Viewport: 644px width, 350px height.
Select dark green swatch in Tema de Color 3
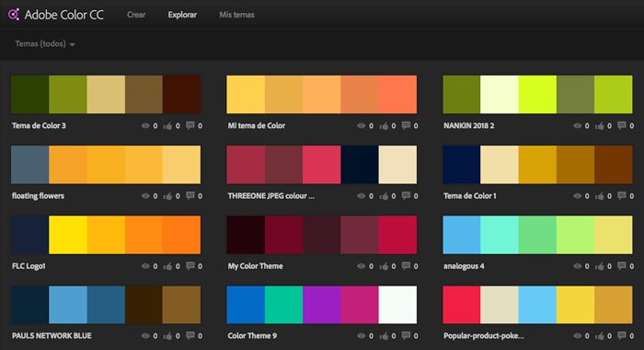point(30,94)
